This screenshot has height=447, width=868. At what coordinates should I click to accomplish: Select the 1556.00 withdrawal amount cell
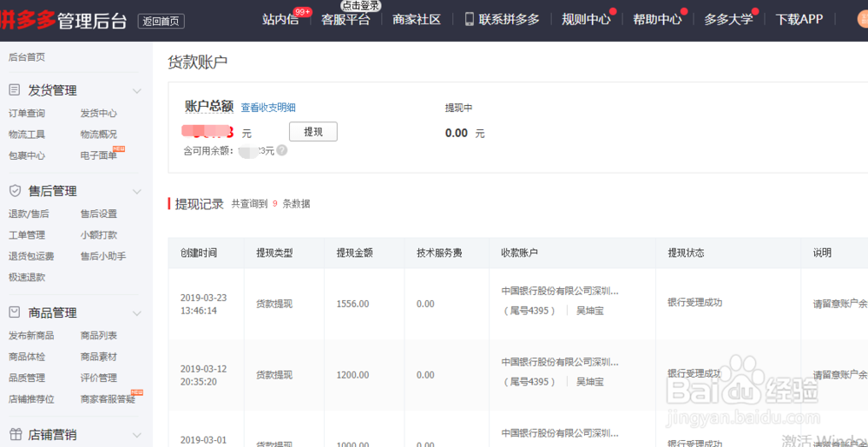[352, 305]
